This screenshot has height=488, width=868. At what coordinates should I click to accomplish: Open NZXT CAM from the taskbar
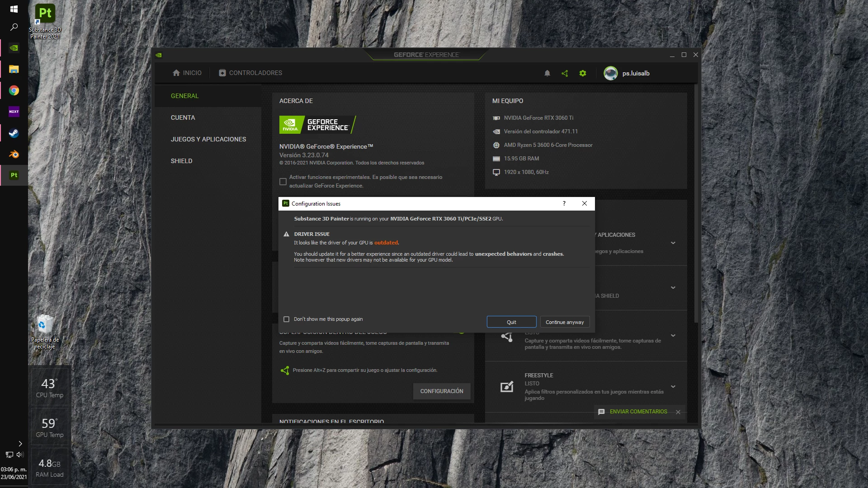coord(14,112)
